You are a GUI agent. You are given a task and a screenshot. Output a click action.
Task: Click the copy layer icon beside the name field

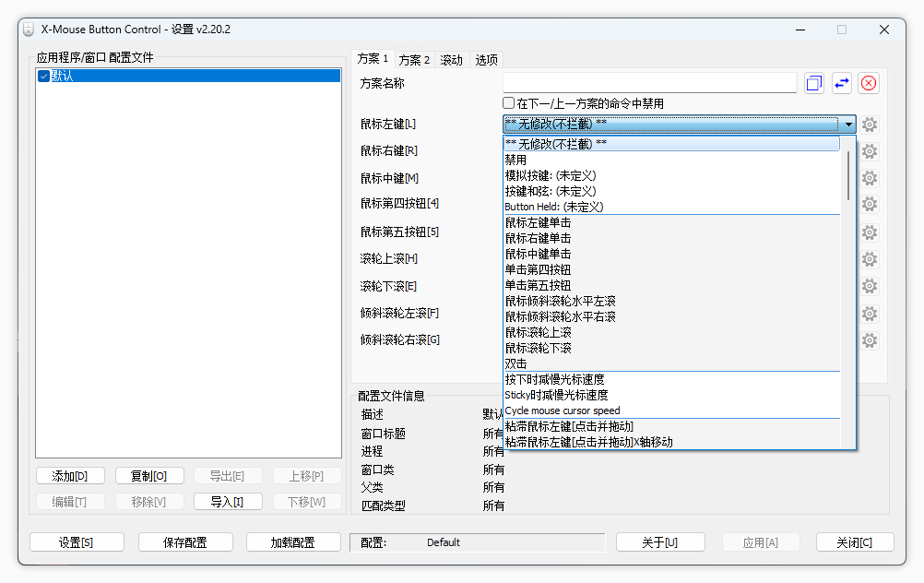[x=813, y=83]
